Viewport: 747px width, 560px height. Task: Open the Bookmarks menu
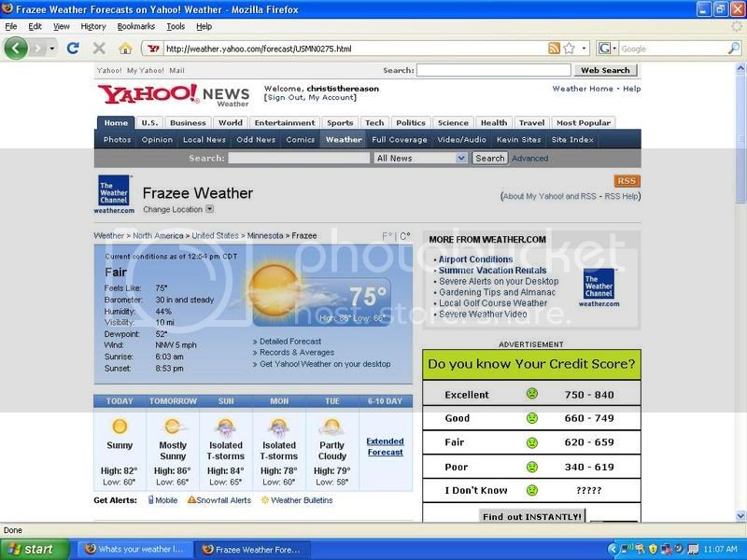click(135, 27)
